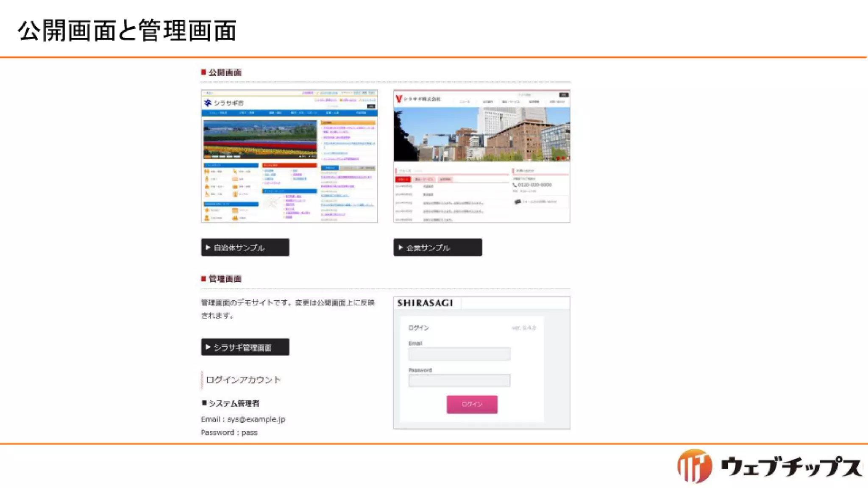Click the シラサギ市 blue crest logo
Screen dimensions: 868x488
point(208,103)
